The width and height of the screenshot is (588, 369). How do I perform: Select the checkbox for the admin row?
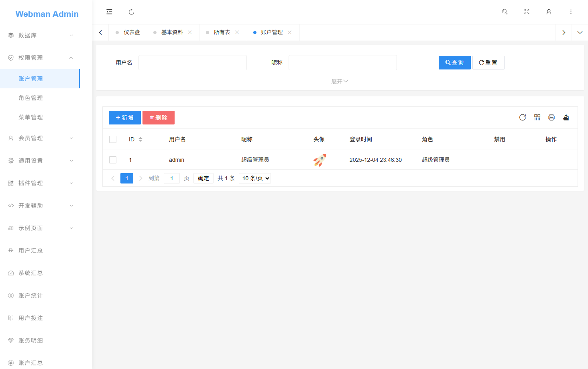point(112,159)
